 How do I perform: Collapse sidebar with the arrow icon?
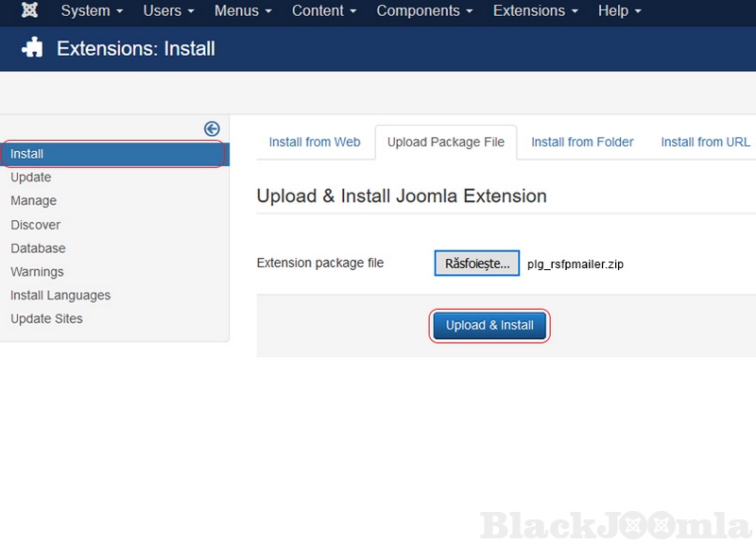[x=212, y=129]
